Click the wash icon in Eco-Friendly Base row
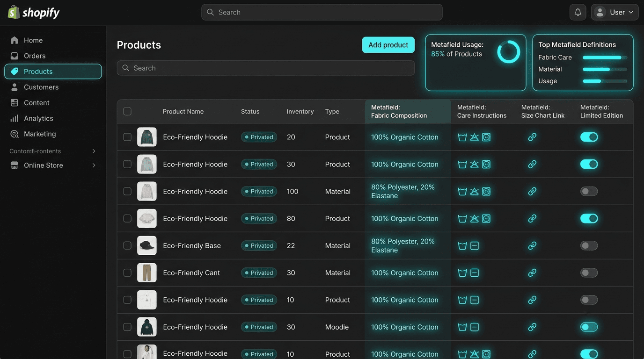This screenshot has width=644, height=359. tap(462, 246)
